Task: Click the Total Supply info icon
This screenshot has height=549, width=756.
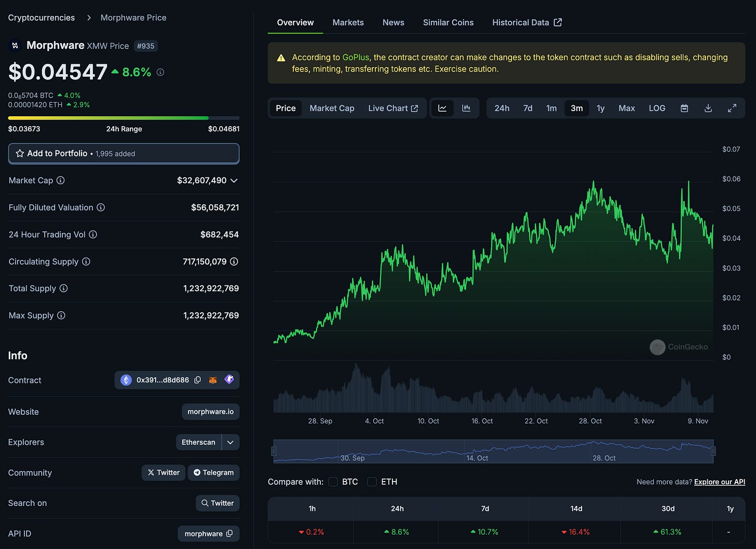Action: 63,288
